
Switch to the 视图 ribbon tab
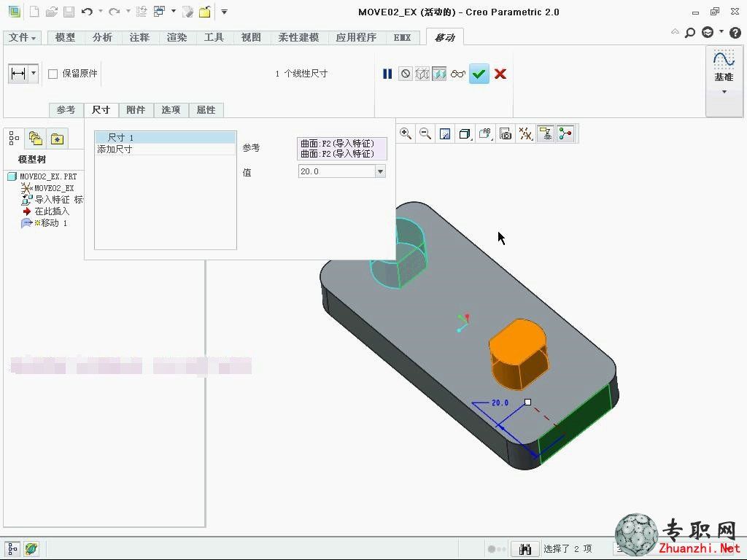[x=251, y=37]
